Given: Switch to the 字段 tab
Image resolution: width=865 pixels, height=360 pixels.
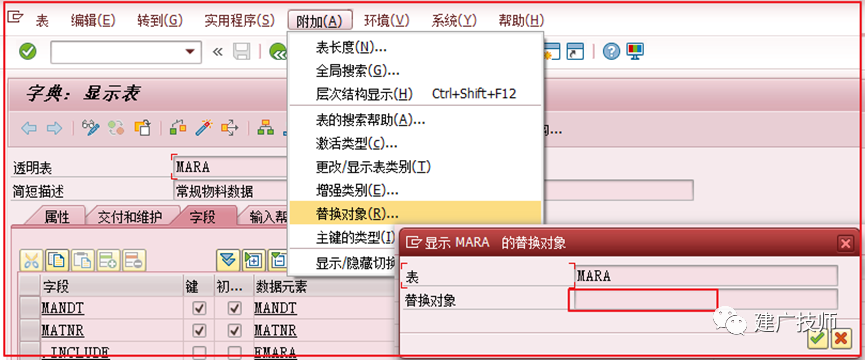Looking at the screenshot, I should click(x=203, y=217).
